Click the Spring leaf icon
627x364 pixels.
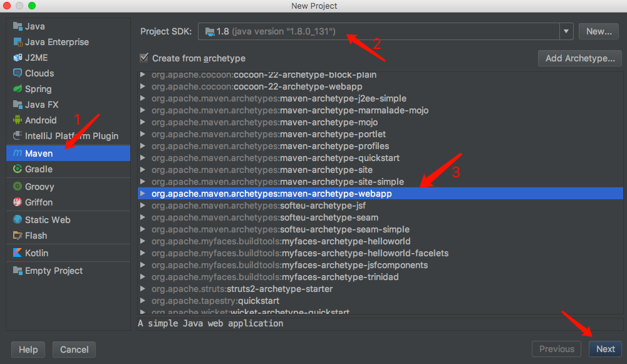click(x=18, y=89)
